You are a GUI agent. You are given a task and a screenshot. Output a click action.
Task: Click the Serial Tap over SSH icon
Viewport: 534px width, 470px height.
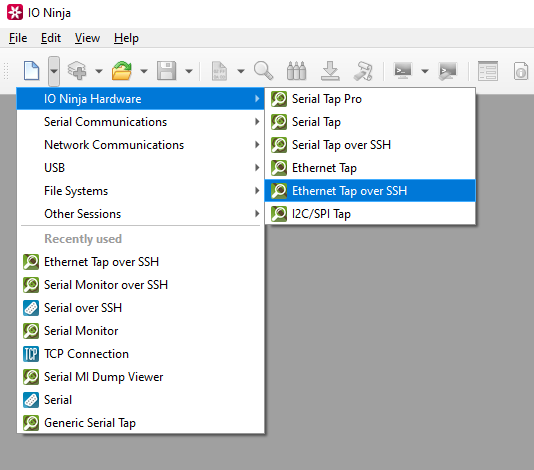(x=279, y=145)
